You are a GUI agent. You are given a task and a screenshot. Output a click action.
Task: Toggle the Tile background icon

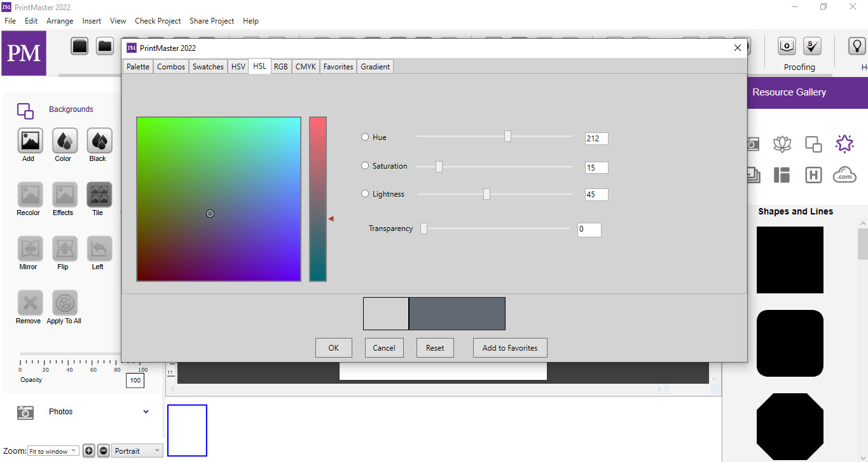(x=100, y=195)
